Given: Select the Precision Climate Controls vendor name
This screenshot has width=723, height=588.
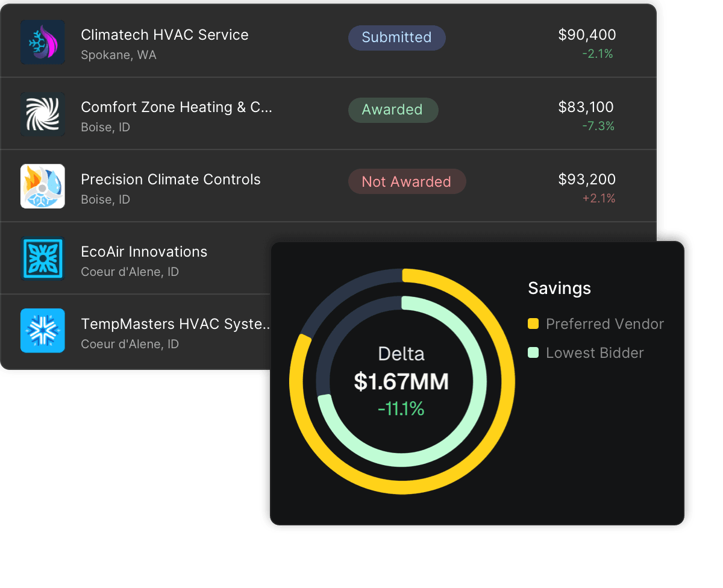Looking at the screenshot, I should [171, 180].
